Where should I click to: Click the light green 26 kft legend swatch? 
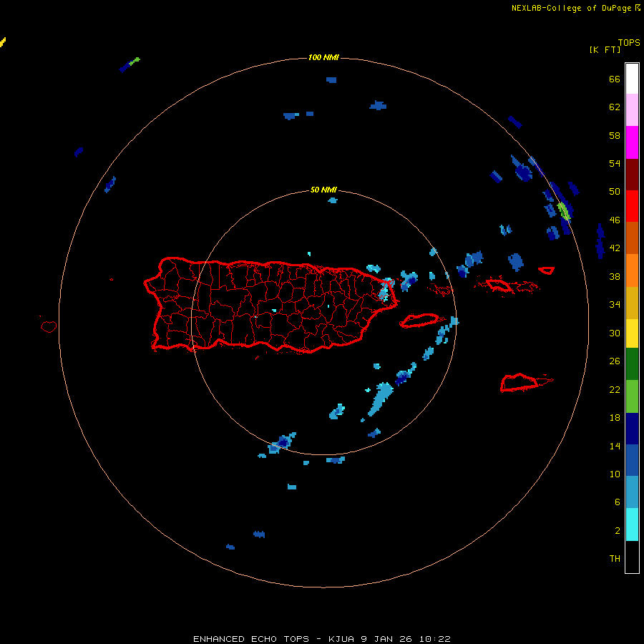[632, 396]
